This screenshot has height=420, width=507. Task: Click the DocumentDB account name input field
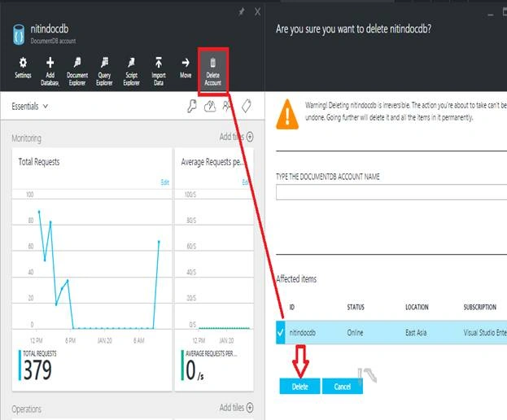[x=391, y=192]
